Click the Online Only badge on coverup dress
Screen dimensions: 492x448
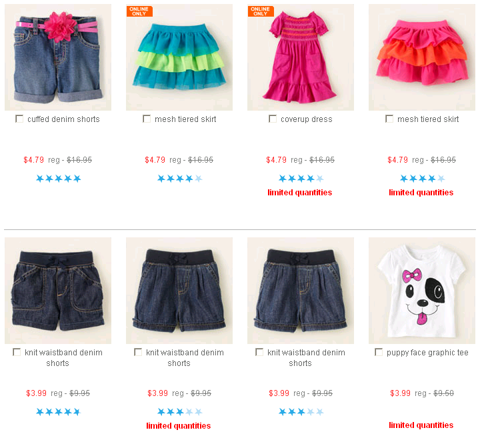pos(261,11)
